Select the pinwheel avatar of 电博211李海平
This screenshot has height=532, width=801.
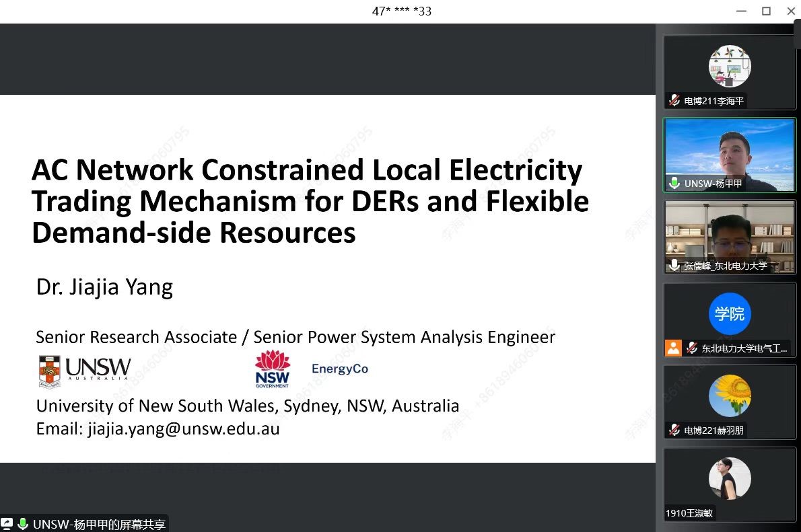pyautogui.click(x=729, y=66)
